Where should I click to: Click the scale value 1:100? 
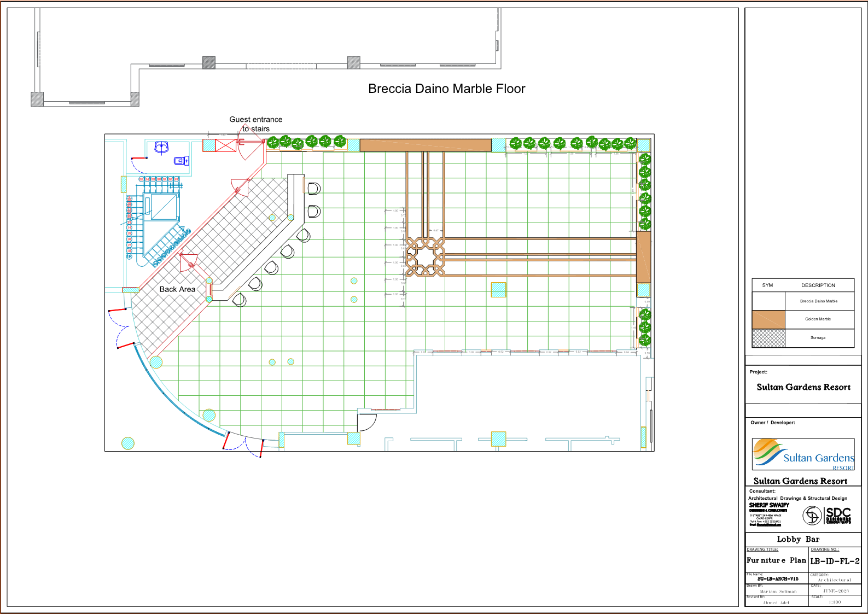835,602
